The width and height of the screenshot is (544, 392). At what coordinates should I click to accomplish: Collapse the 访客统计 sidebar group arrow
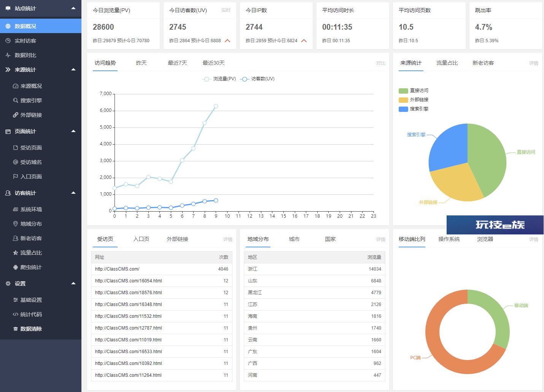[x=73, y=193]
